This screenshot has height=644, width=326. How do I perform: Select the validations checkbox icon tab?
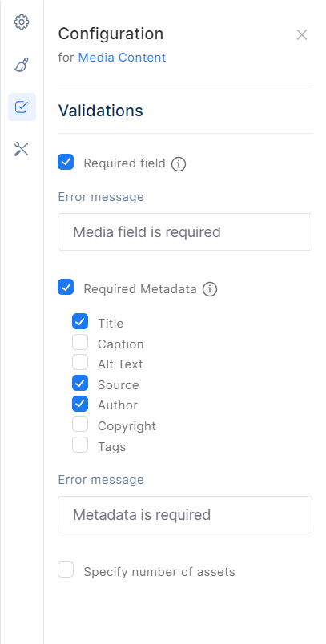click(22, 107)
